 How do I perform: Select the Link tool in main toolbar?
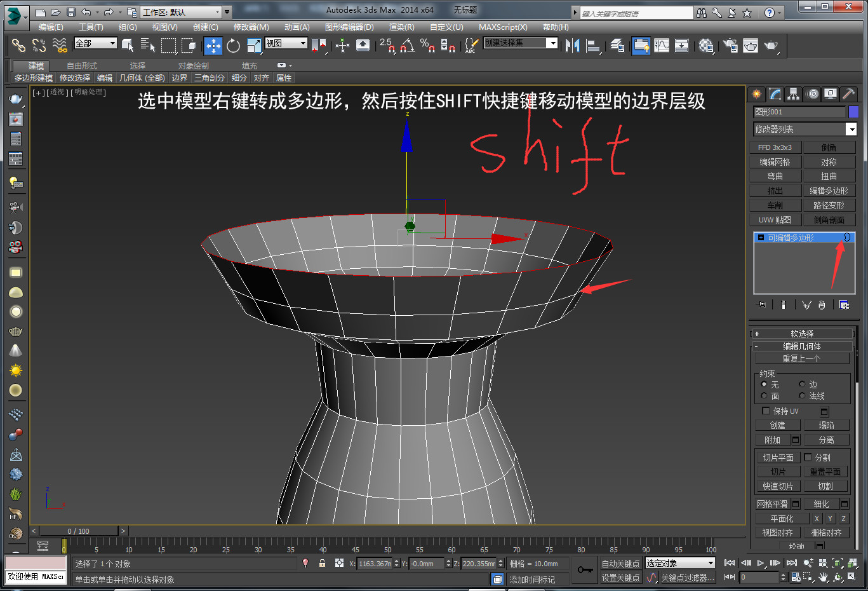click(x=18, y=45)
